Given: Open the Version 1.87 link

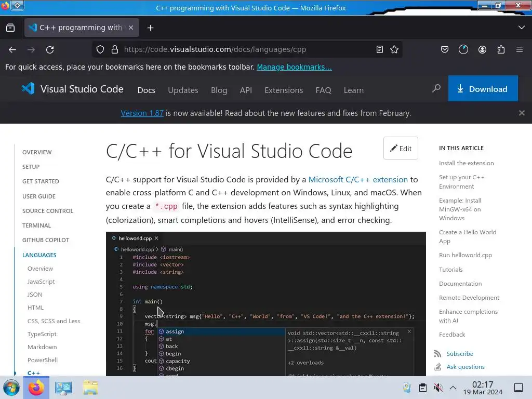Looking at the screenshot, I should 142,113.
